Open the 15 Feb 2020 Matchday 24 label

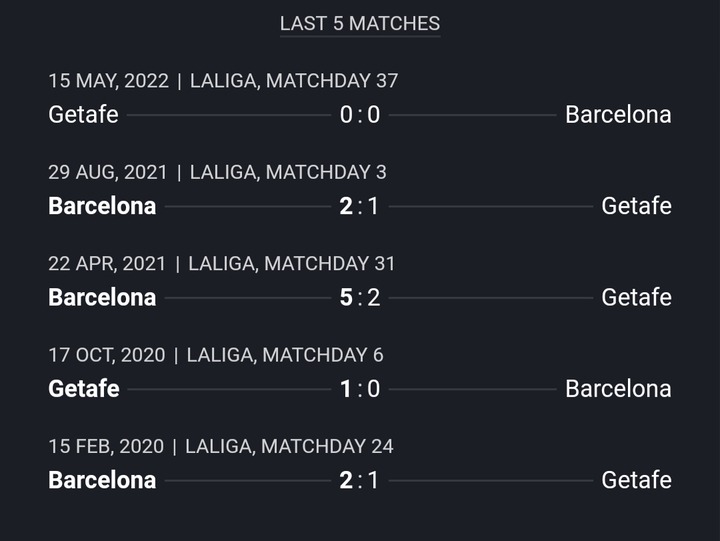tap(221, 446)
